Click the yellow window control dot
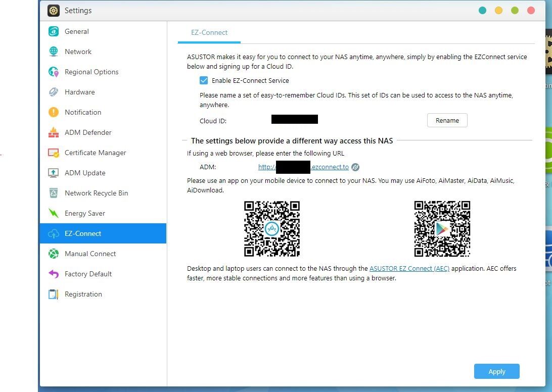552x392 pixels. [499, 11]
